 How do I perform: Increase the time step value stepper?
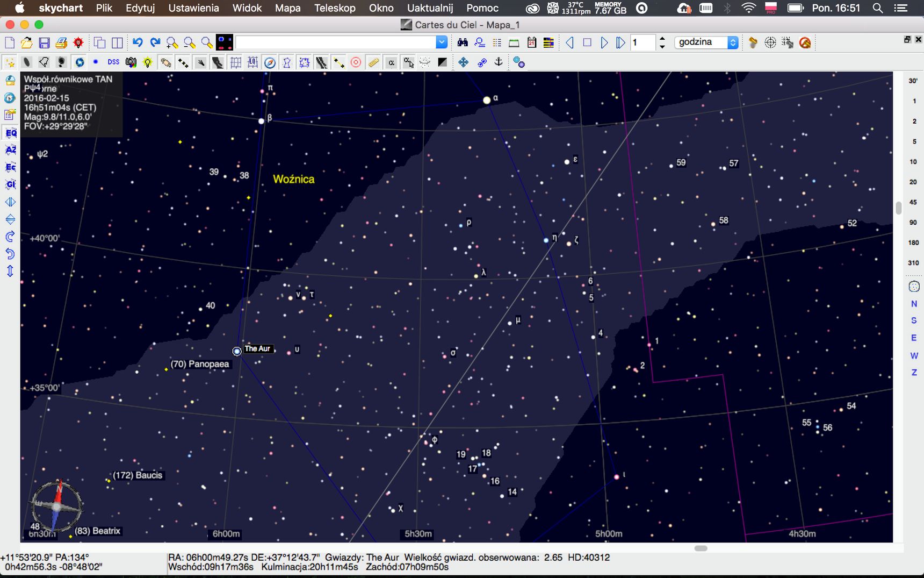tap(662, 39)
